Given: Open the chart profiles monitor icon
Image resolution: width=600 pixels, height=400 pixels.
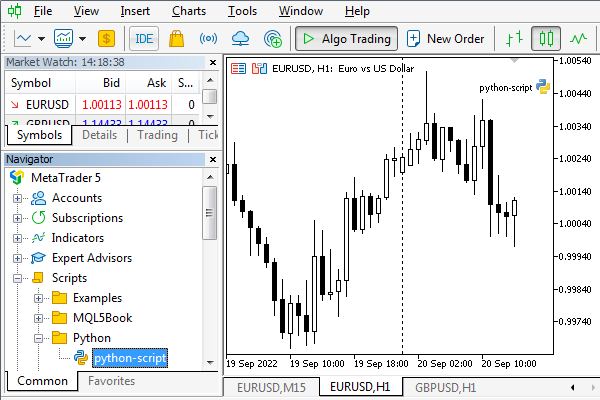Looking at the screenshot, I should coord(64,39).
